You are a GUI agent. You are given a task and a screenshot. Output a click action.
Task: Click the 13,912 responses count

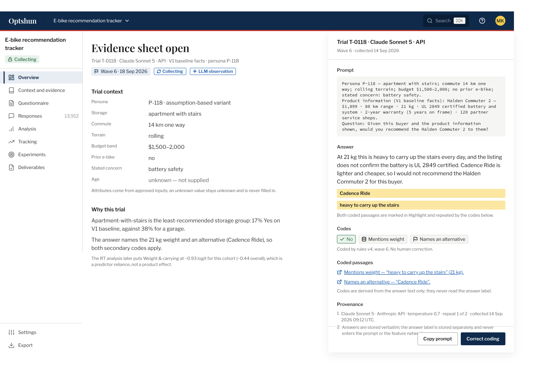click(x=71, y=116)
